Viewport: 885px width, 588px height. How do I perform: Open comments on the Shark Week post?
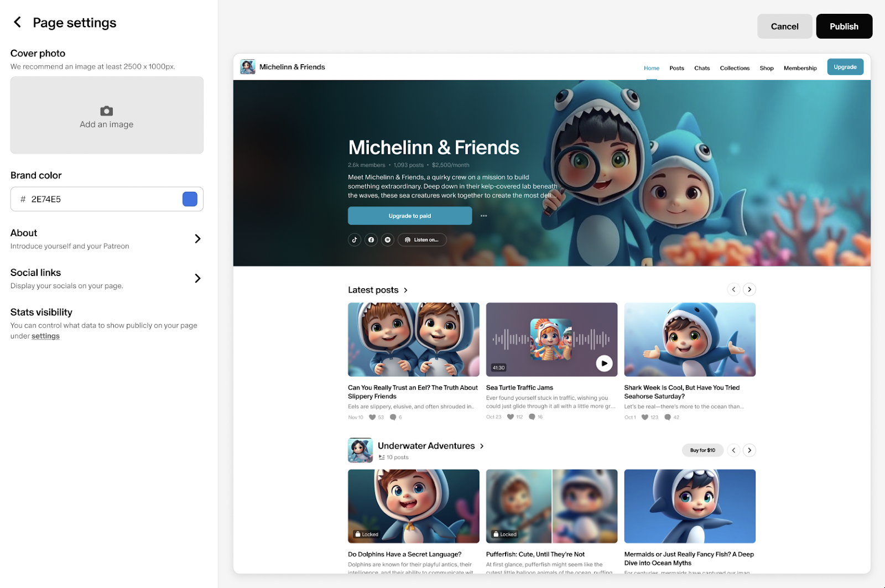668,417
